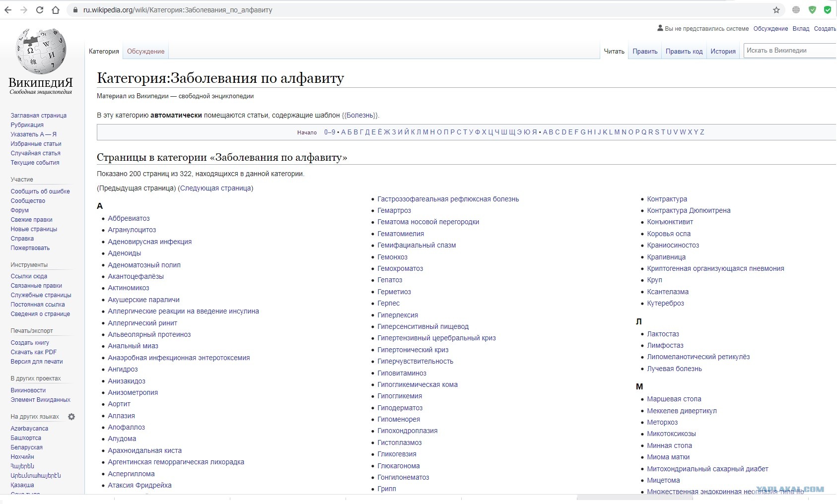Select the Править tab

click(645, 51)
